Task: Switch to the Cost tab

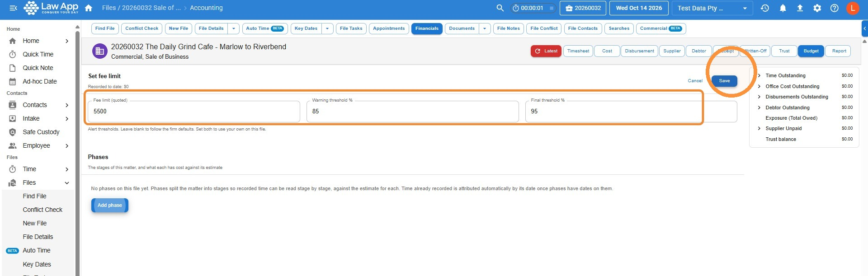Action: click(x=607, y=51)
